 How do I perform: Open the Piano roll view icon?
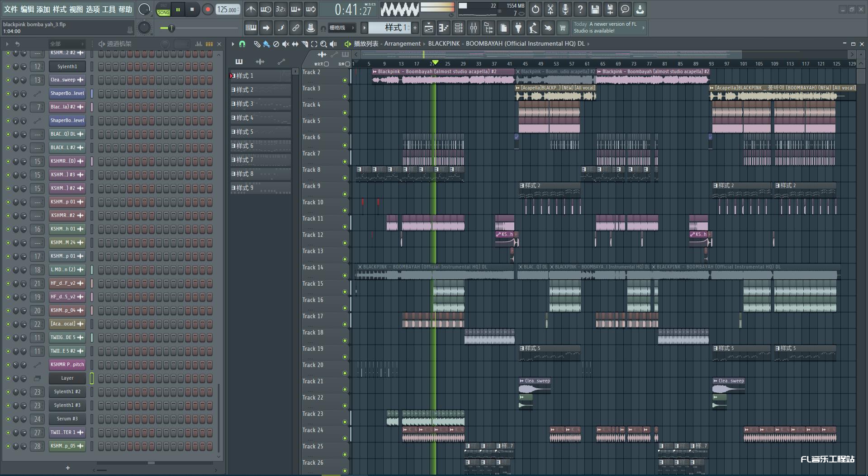click(444, 28)
